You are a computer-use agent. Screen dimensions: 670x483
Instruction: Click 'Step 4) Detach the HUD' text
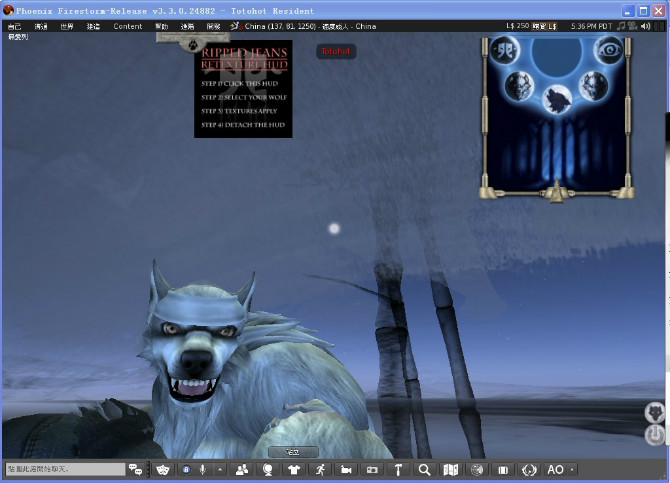click(x=243, y=125)
